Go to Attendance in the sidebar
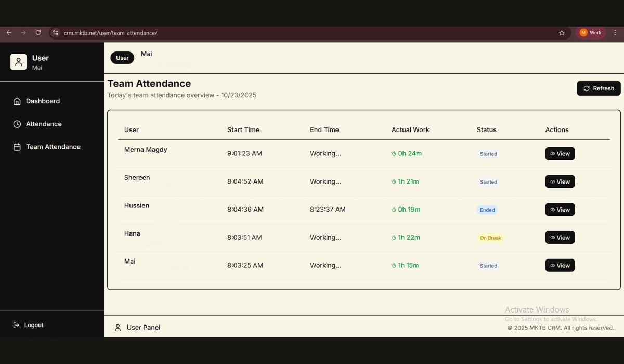Image resolution: width=624 pixels, height=364 pixels. (x=44, y=124)
